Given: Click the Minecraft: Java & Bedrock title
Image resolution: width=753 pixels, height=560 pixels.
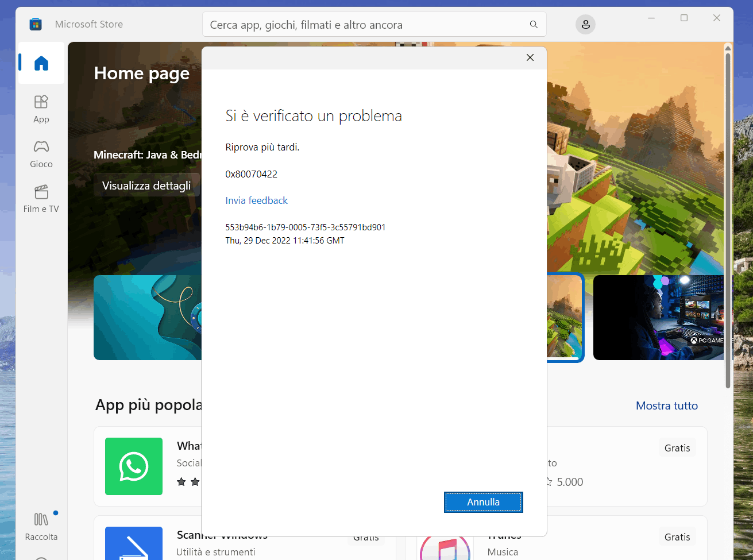Looking at the screenshot, I should tap(148, 155).
